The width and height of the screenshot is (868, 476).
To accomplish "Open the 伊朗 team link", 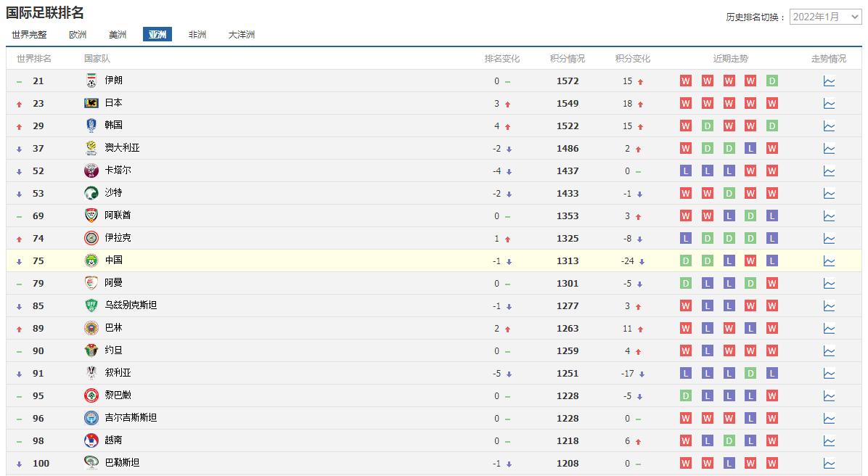I will (x=113, y=81).
